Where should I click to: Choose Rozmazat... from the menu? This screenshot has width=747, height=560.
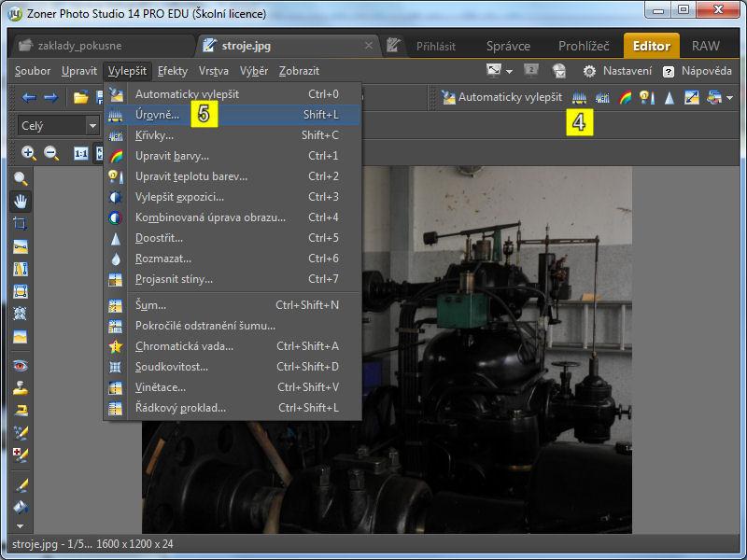point(232,259)
